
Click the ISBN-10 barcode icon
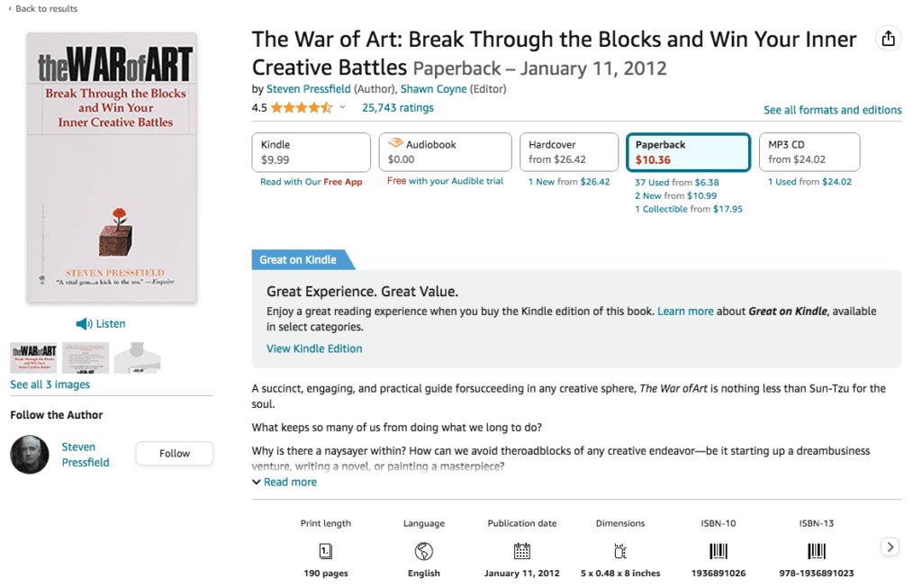tap(718, 551)
